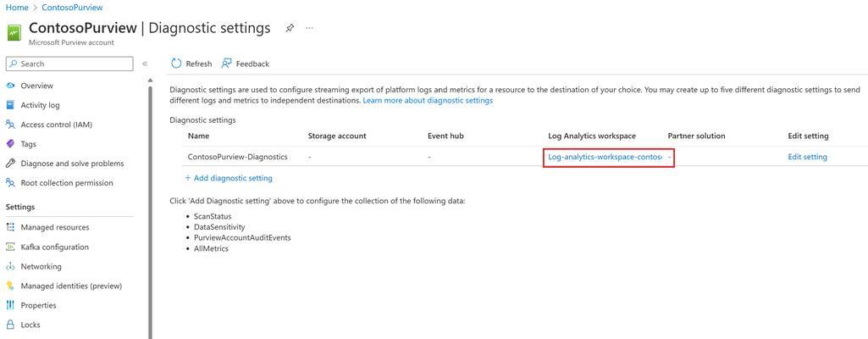Open the Log-analytics-workspace-contoso link
Screen dimensions: 868x339
pos(605,157)
